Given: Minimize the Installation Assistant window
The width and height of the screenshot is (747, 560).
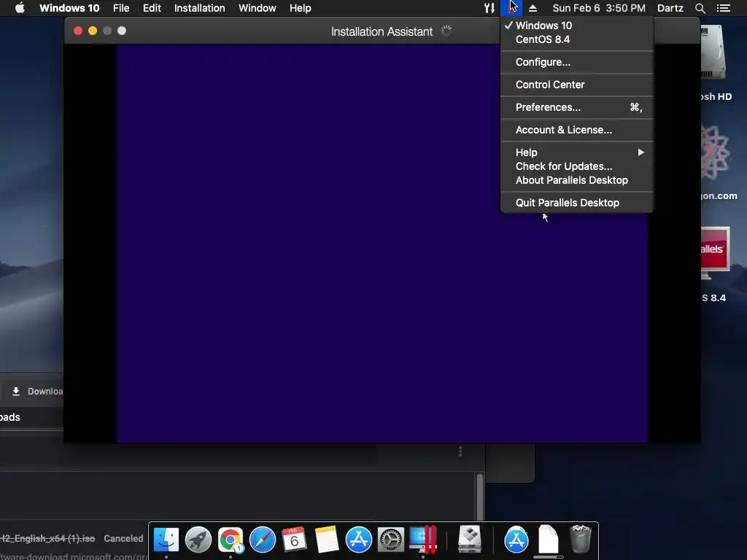Looking at the screenshot, I should coord(93,31).
